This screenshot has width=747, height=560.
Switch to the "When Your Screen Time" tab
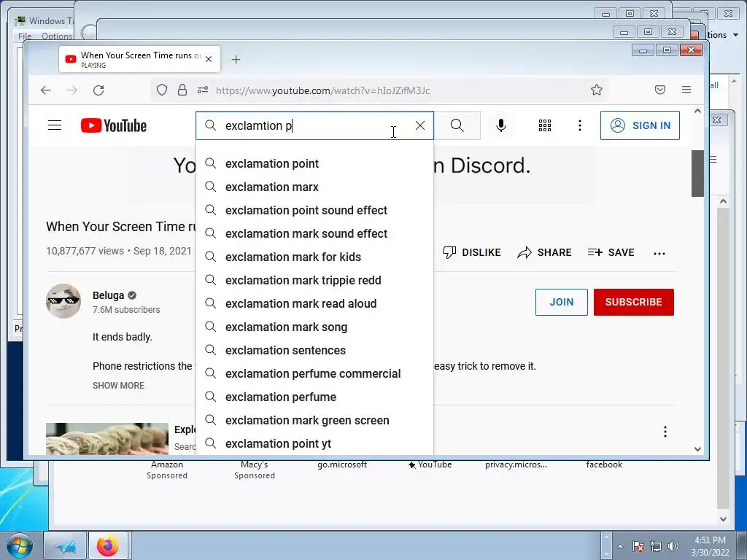[139, 60]
